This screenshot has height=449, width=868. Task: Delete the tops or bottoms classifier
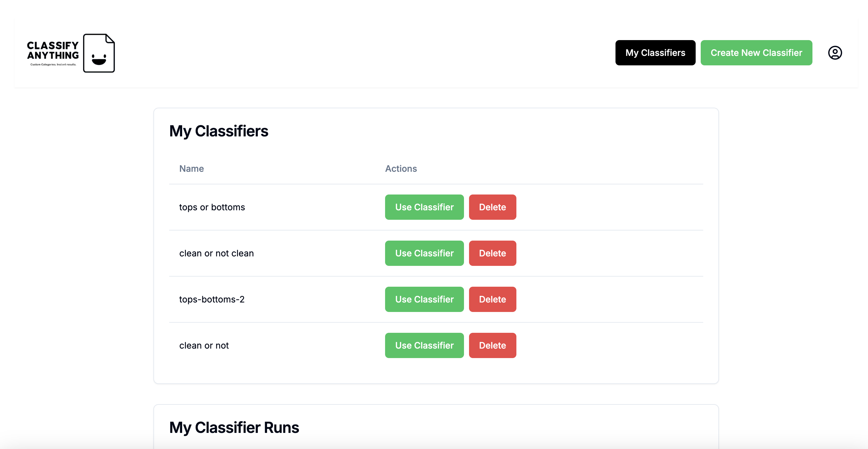pyautogui.click(x=492, y=207)
